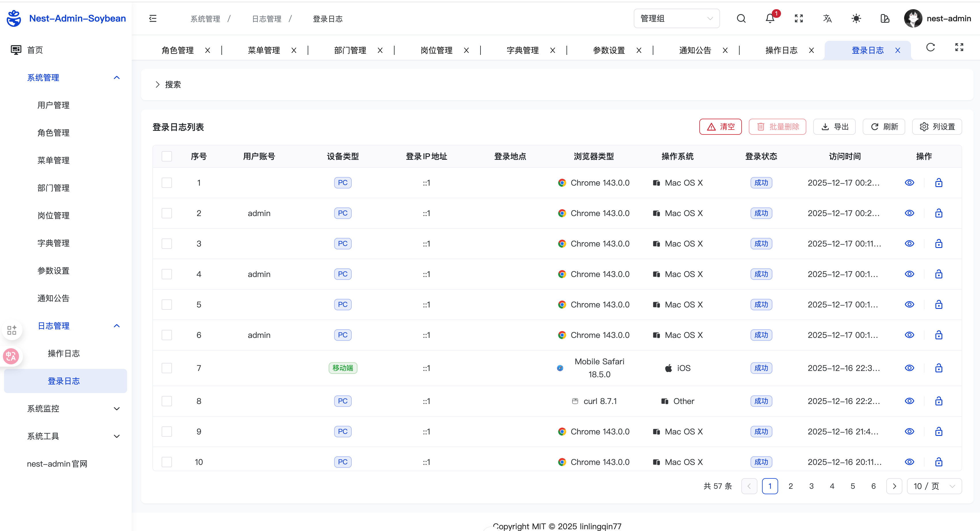The height and width of the screenshot is (531, 980).
Task: Click the global search magnifier icon
Action: coord(741,18)
